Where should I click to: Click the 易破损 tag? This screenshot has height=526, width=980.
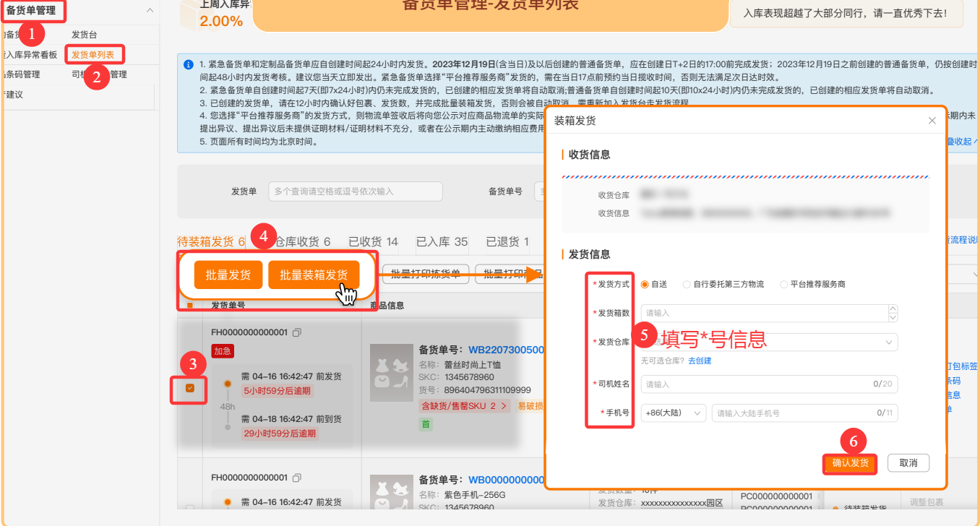click(530, 406)
